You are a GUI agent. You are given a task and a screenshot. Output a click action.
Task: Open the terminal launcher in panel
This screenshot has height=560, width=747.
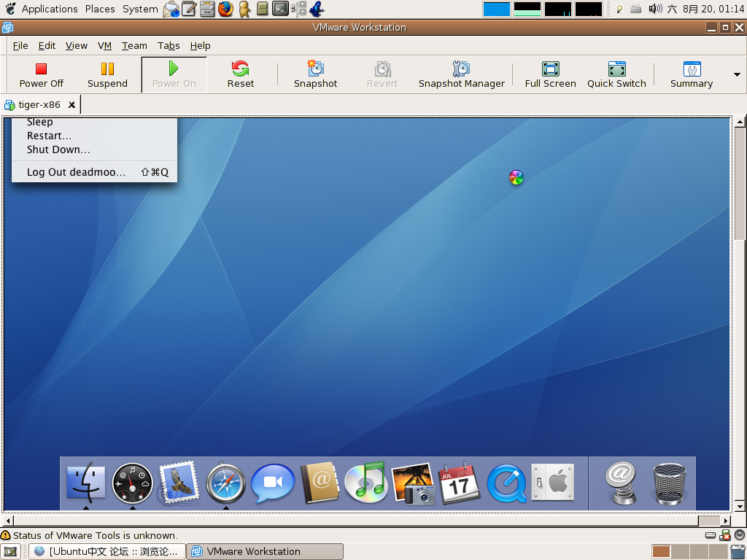point(280,9)
